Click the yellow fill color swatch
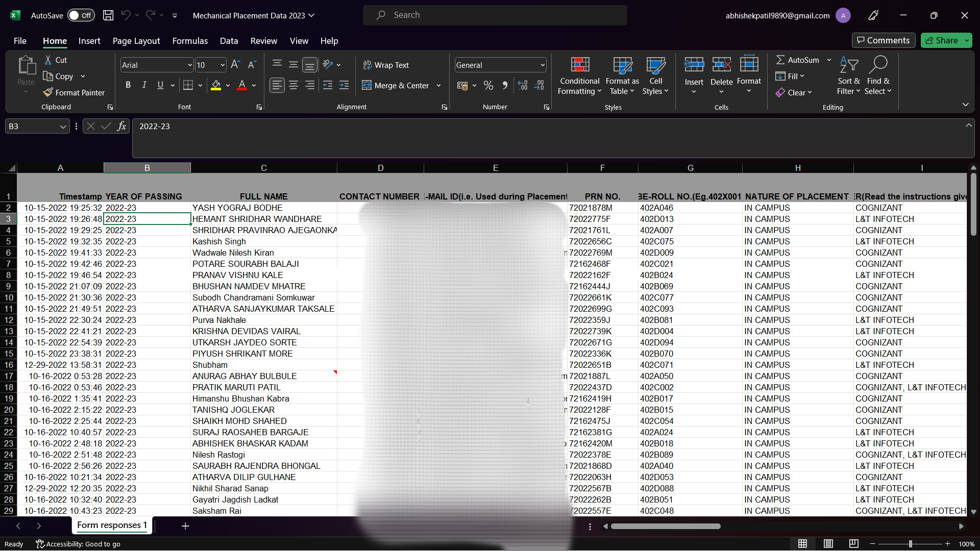Image resolution: width=980 pixels, height=551 pixels. click(x=216, y=85)
